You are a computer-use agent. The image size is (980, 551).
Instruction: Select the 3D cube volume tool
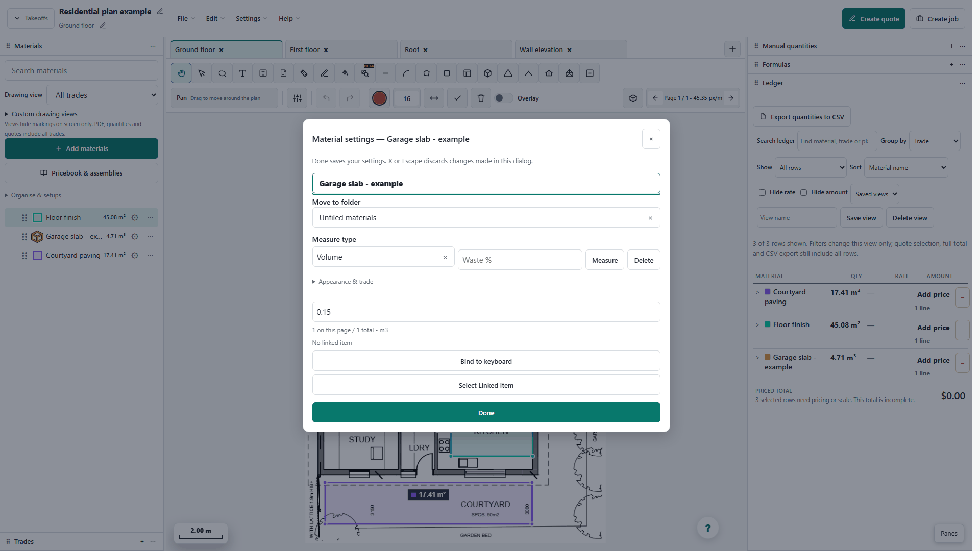click(487, 73)
